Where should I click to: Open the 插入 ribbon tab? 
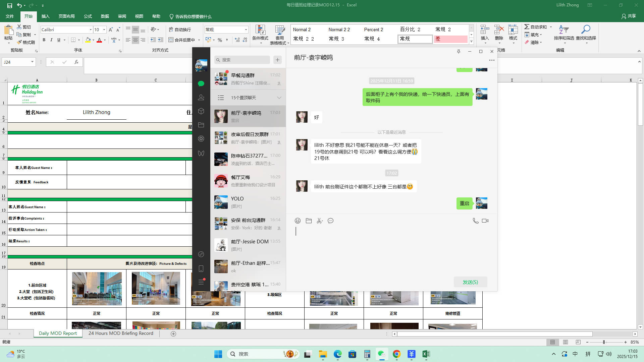tap(45, 16)
